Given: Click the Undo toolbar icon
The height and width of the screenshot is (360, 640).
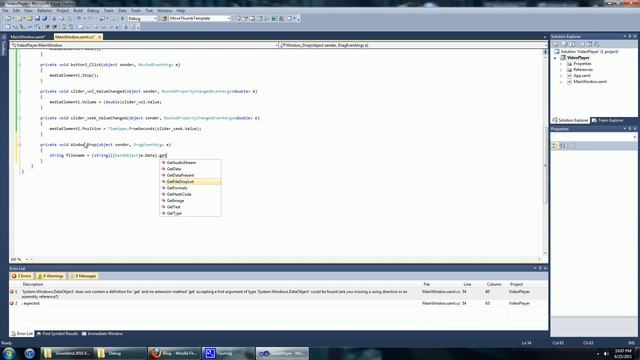Looking at the screenshot, I should [x=78, y=18].
